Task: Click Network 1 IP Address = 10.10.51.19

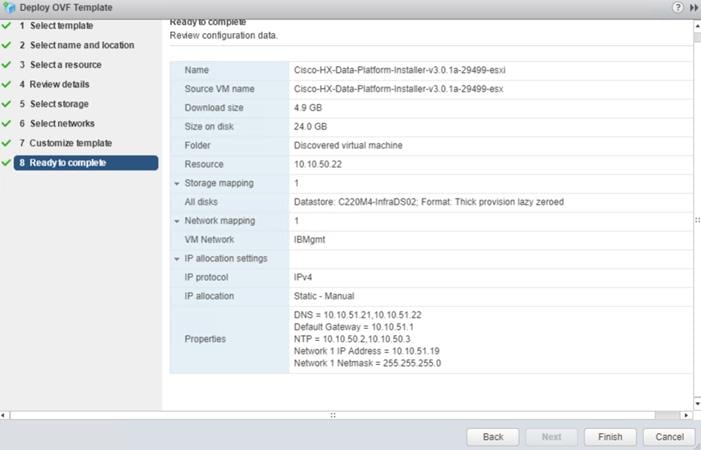Action: [366, 351]
